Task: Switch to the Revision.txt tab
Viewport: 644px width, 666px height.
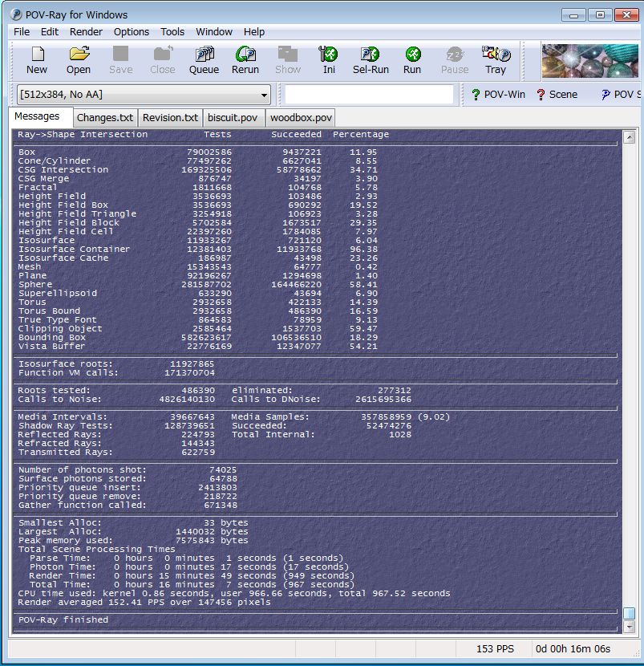Action: (x=170, y=118)
